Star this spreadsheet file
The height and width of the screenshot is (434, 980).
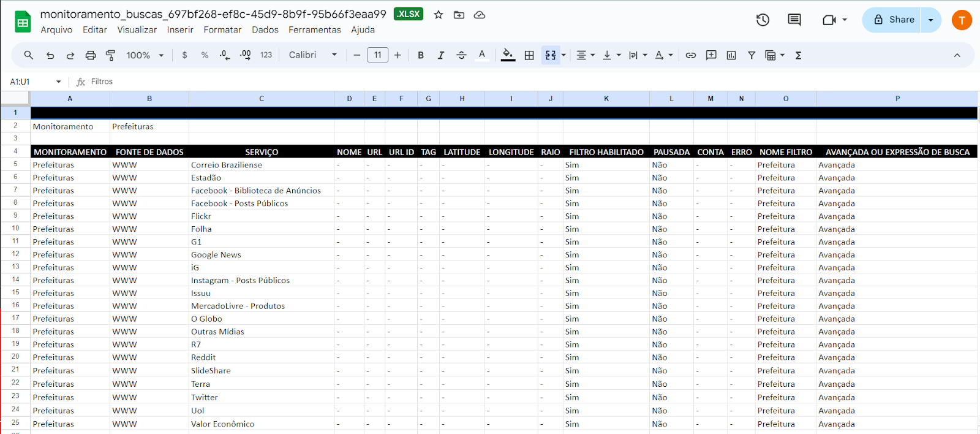coord(439,15)
